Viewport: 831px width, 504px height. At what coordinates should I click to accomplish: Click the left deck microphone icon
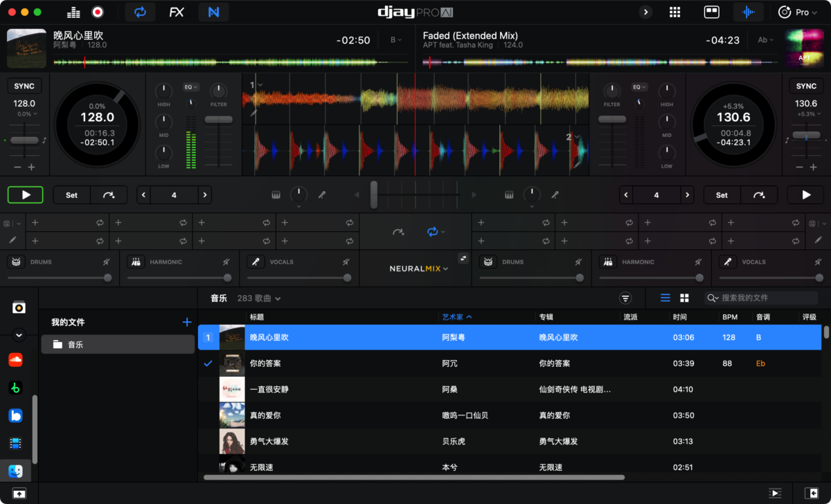point(322,195)
